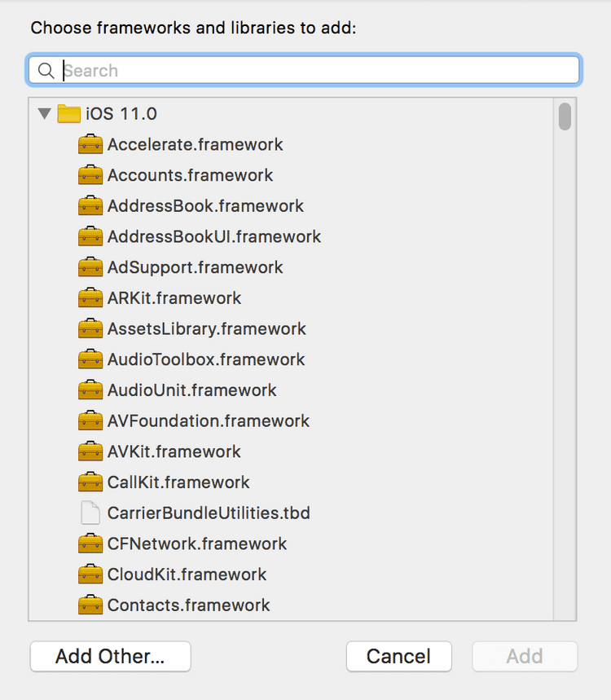Collapse the iOS 11.0 disclosure triangle

pos(44,113)
